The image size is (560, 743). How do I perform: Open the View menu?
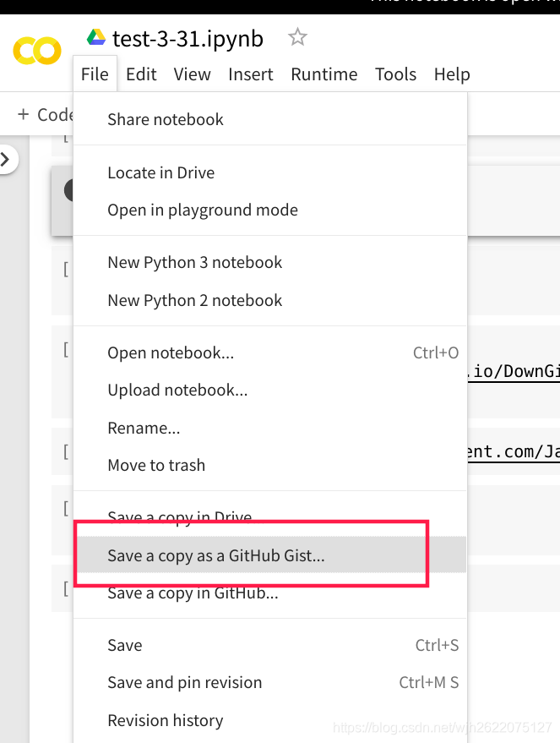(x=193, y=74)
